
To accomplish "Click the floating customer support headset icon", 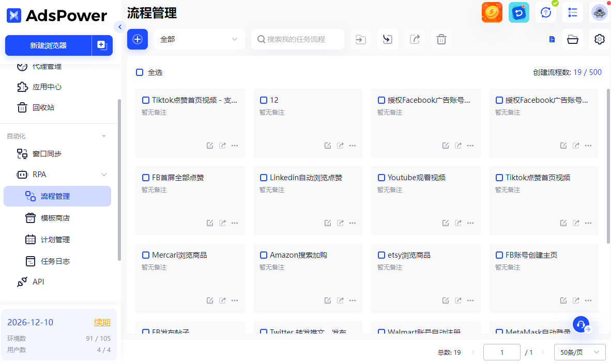I will (x=581, y=324).
